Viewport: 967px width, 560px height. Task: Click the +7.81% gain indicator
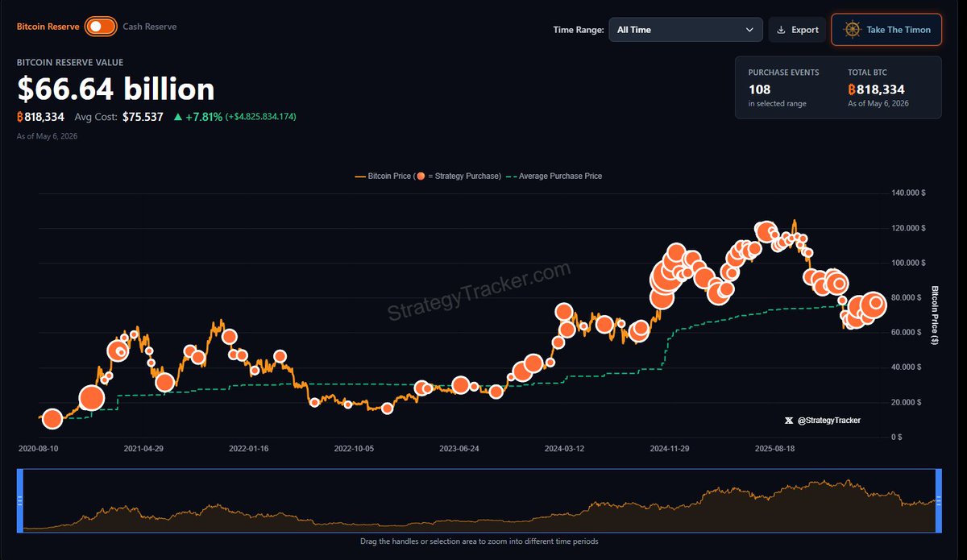(198, 117)
